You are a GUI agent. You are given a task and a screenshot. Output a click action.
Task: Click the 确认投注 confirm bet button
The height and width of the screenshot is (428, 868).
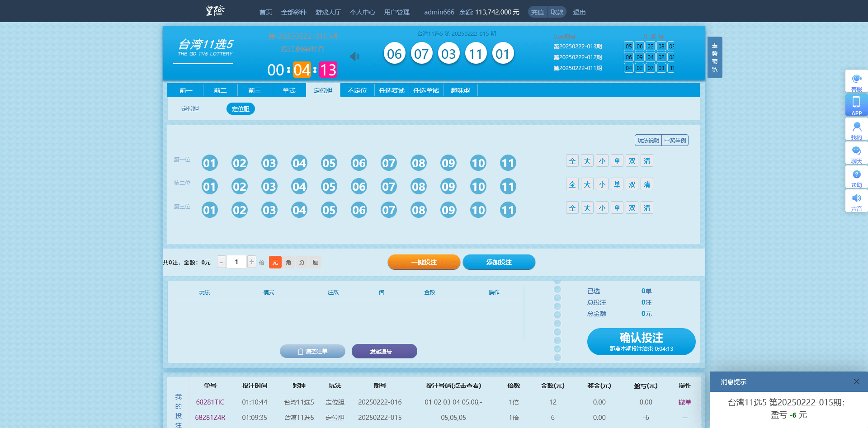(x=641, y=341)
